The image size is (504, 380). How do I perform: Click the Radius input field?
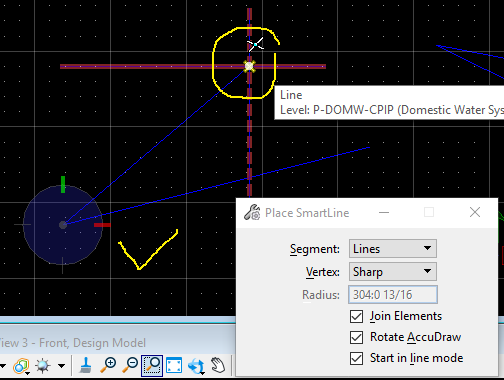[x=393, y=295]
